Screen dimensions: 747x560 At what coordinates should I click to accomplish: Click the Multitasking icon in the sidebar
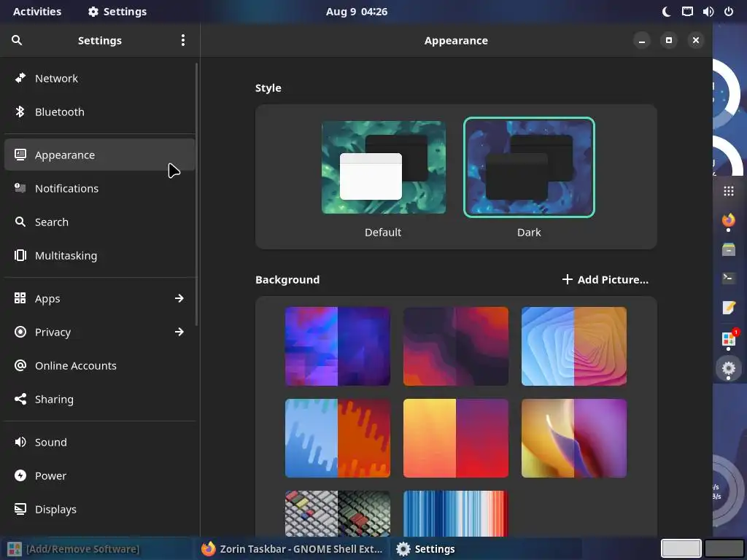20,255
